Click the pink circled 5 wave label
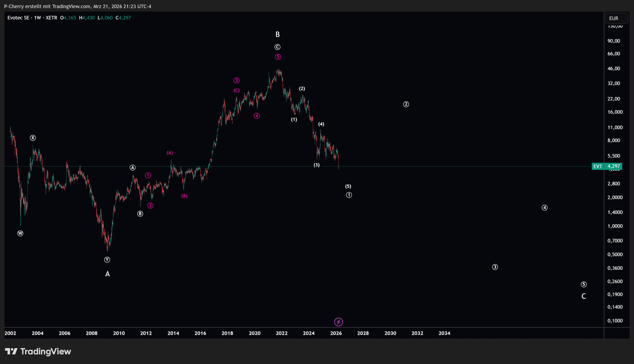 pos(278,57)
